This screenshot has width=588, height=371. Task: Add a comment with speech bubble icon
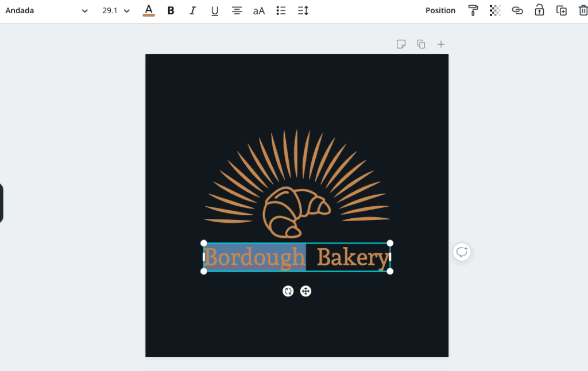462,252
